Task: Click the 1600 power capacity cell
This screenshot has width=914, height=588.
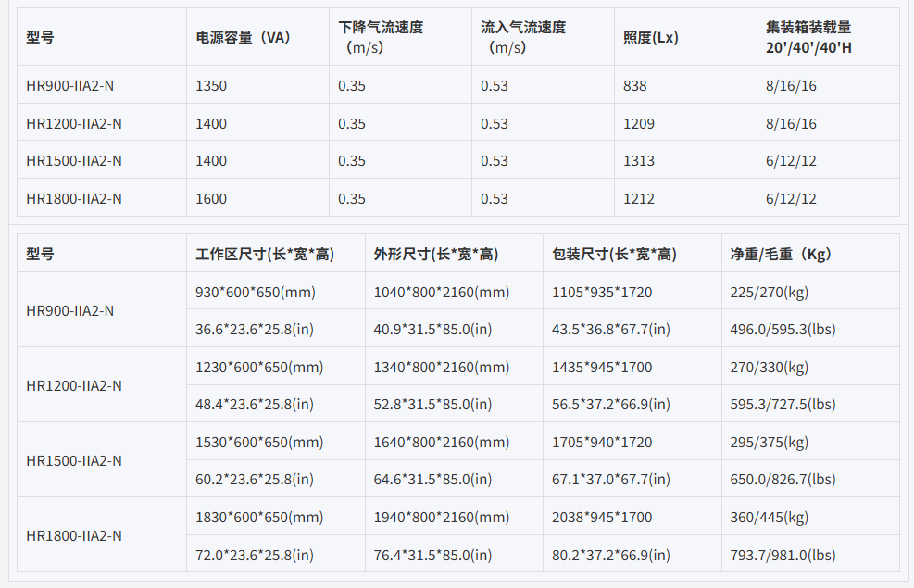Action: [211, 199]
